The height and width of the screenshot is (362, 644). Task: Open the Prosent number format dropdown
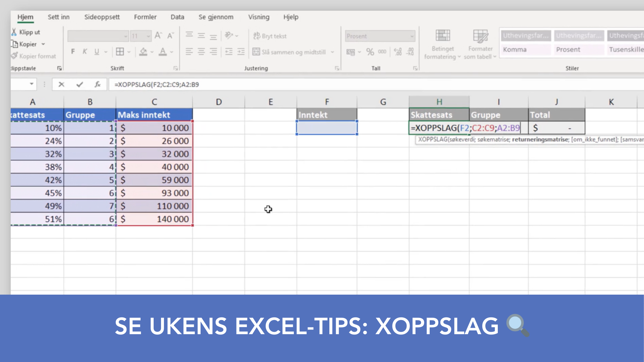pos(412,36)
